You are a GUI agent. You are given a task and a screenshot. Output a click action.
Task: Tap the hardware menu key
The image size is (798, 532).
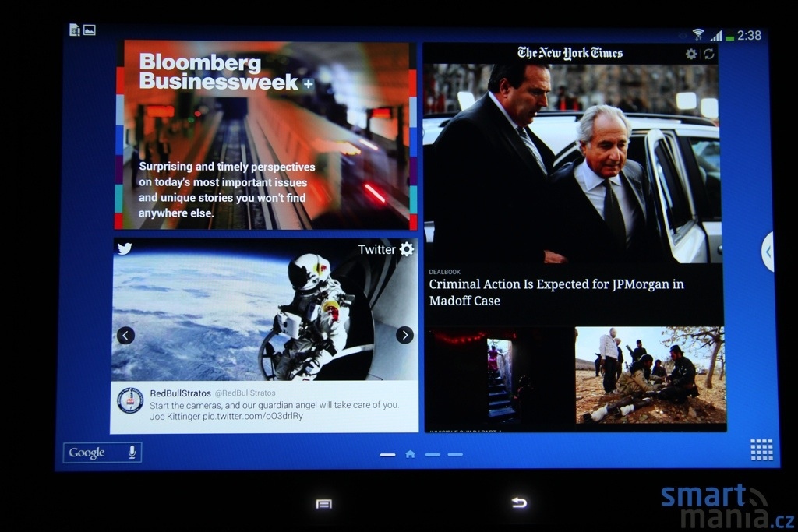pos(323,503)
